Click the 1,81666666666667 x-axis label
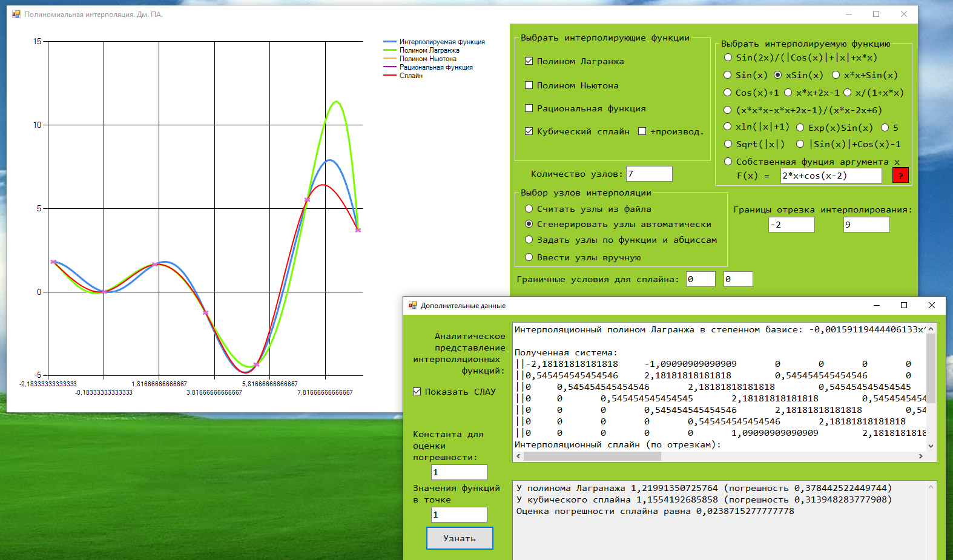 coord(159,384)
